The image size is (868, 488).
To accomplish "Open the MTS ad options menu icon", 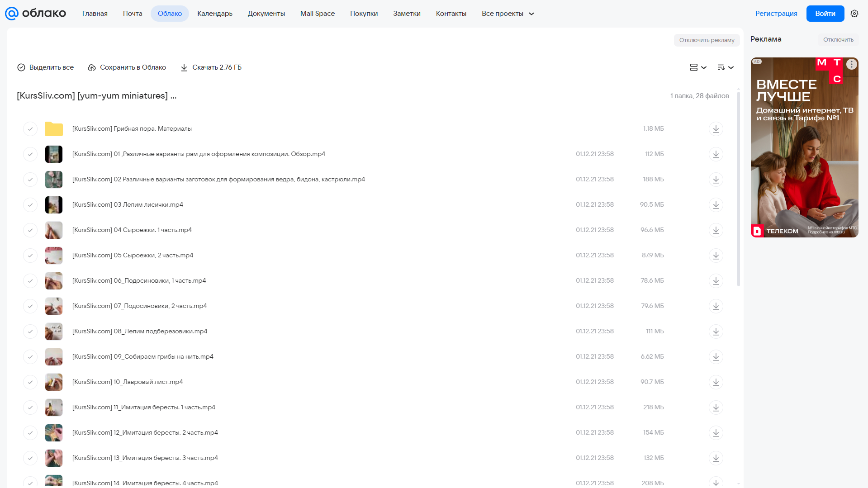I will pos(851,64).
